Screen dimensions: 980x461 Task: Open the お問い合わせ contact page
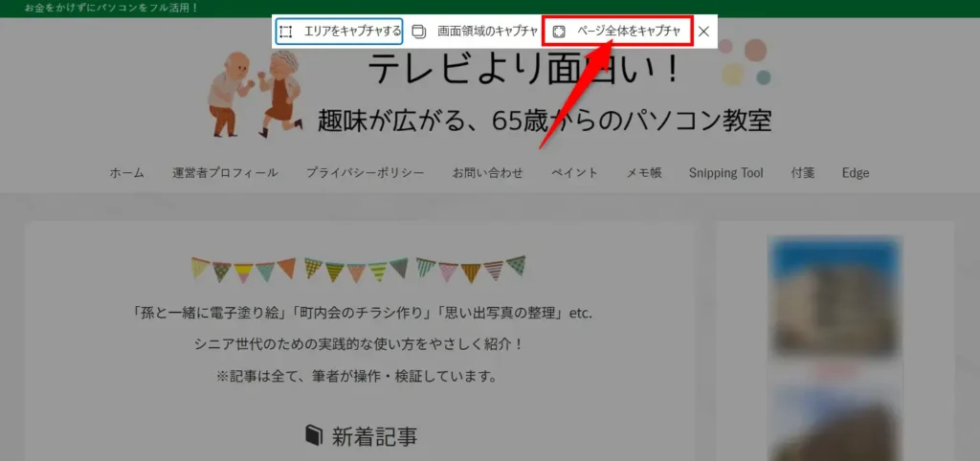[x=487, y=173]
